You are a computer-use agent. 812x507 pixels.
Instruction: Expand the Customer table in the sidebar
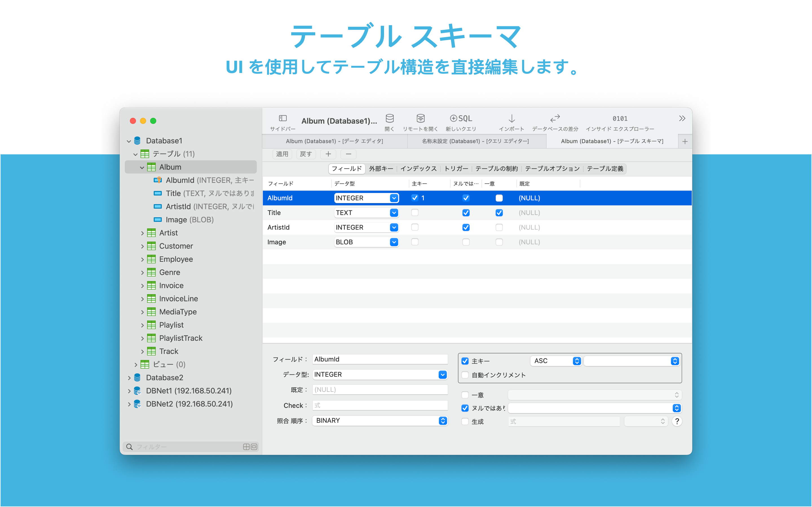[x=142, y=246]
